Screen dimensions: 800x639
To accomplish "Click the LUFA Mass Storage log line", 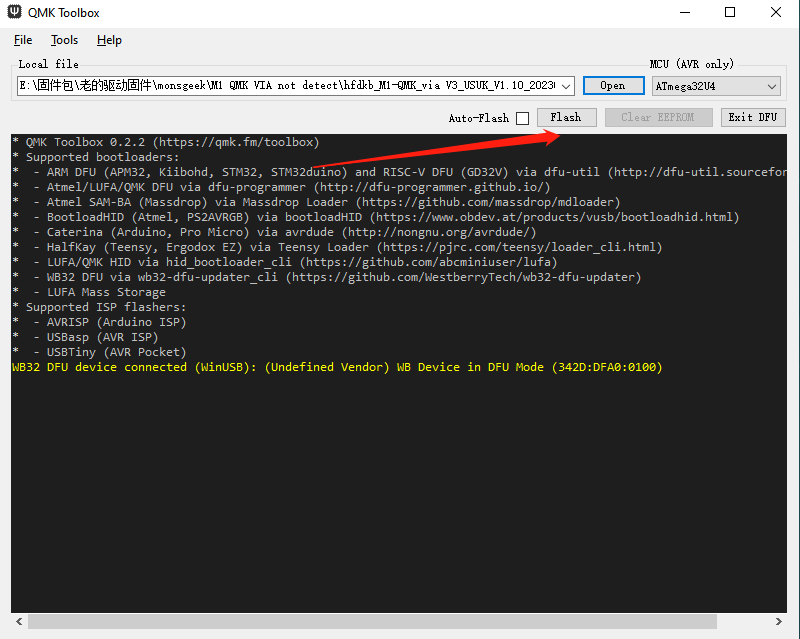I will (x=89, y=292).
